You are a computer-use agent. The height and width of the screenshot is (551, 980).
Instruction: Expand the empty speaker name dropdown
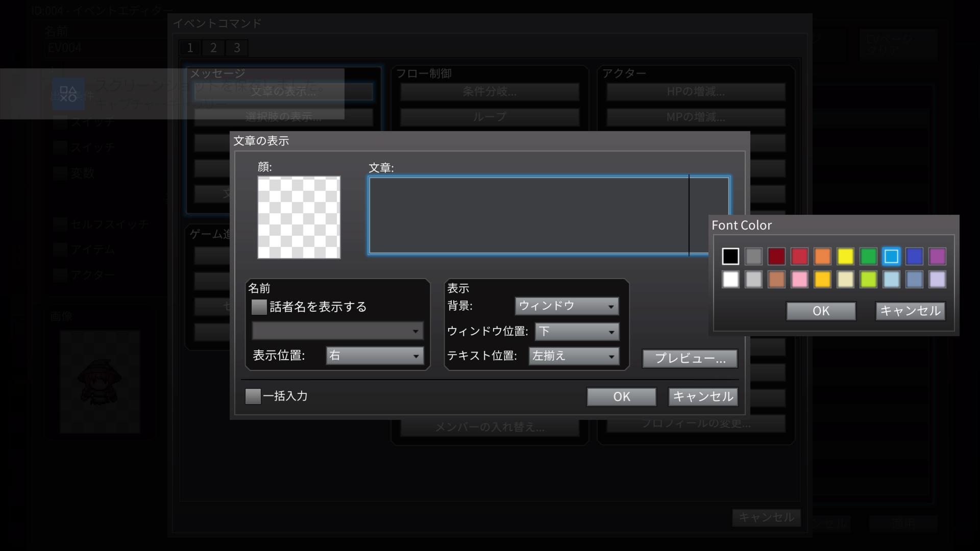pos(337,331)
